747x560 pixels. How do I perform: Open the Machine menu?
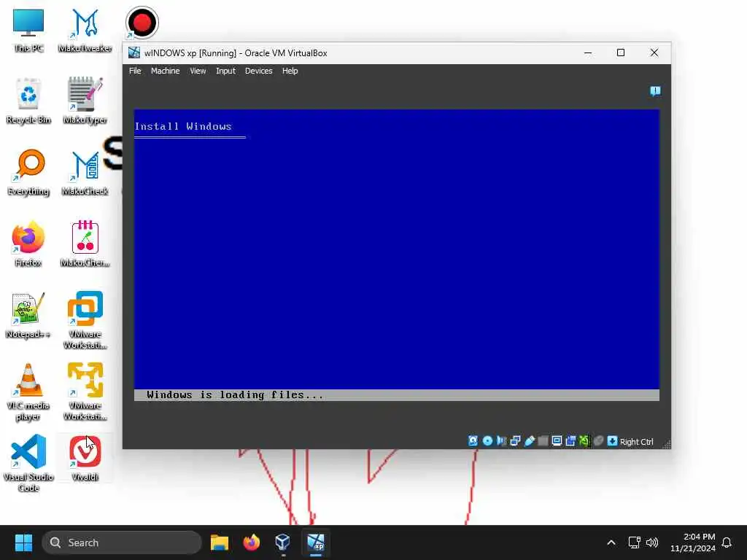[166, 71]
